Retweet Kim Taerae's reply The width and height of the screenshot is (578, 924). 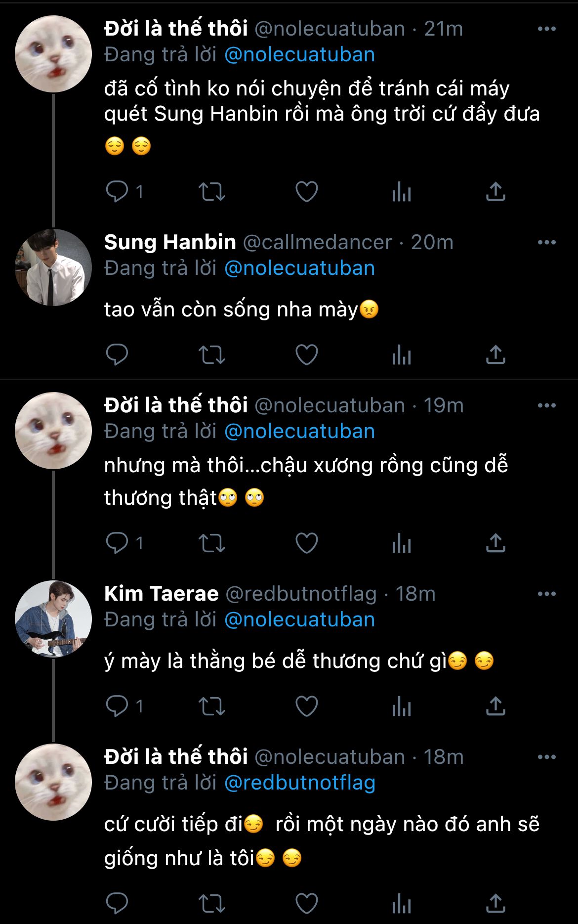pyautogui.click(x=211, y=706)
